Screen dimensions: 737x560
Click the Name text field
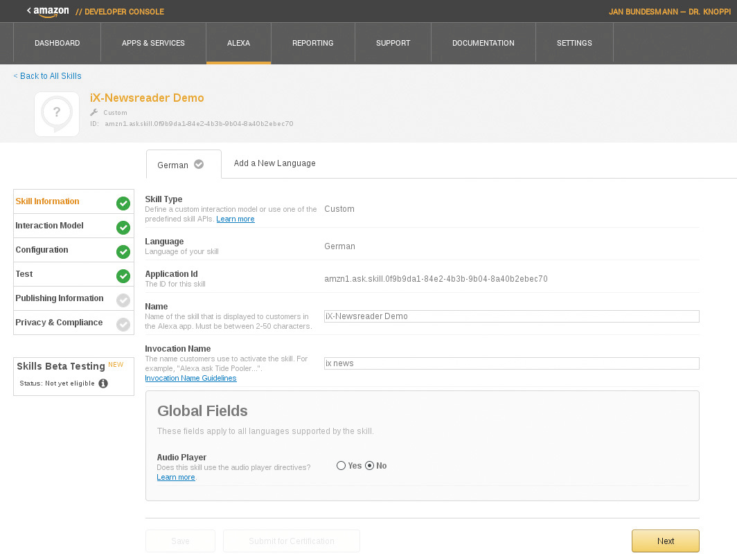[x=511, y=316]
